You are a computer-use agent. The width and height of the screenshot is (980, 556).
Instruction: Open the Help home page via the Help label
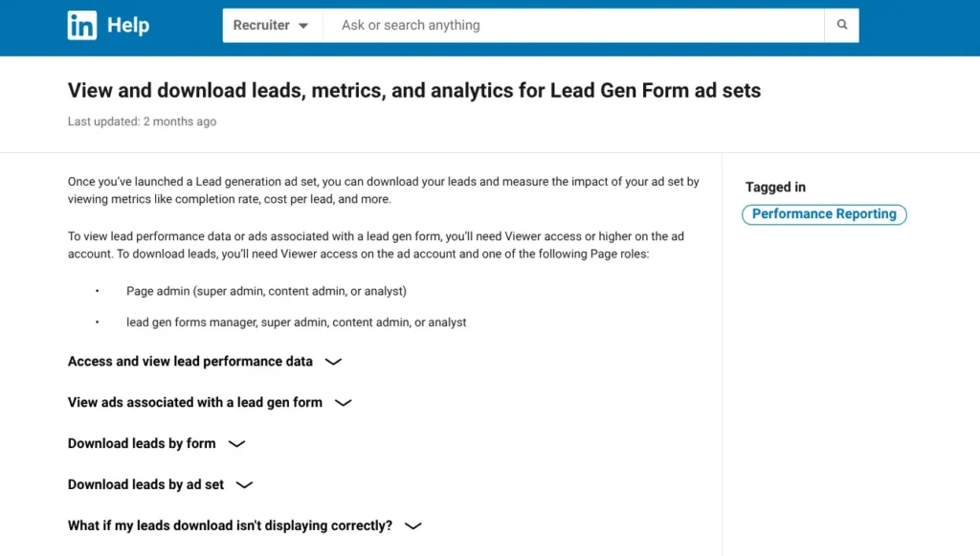(x=129, y=25)
